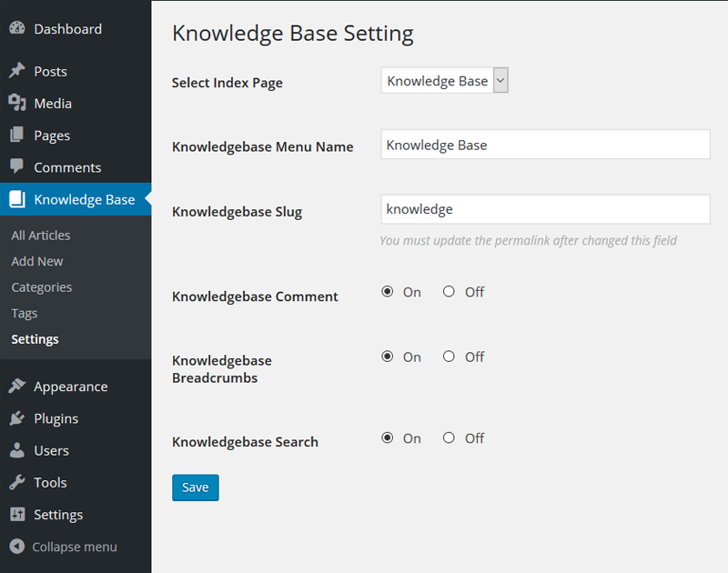Click the Posts pushpin icon
This screenshot has width=728, height=573.
click(x=17, y=71)
